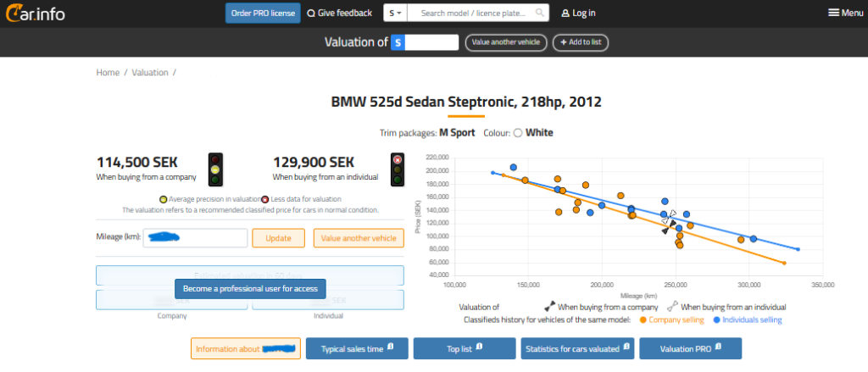Viewport: 868px width, 372px height.
Task: Click the red traffic light icon
Action: pos(397,169)
